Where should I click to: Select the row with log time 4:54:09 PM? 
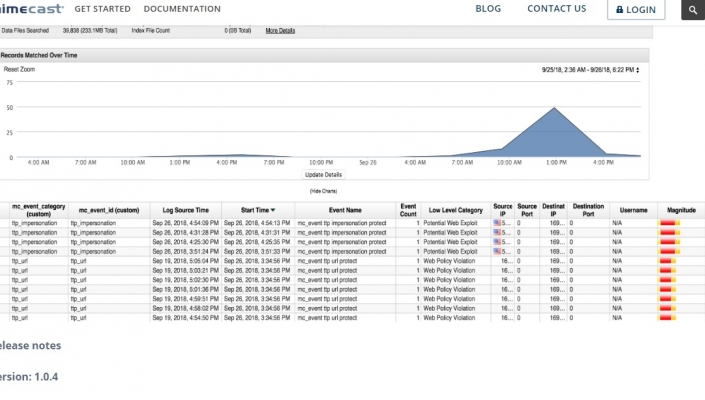point(352,223)
